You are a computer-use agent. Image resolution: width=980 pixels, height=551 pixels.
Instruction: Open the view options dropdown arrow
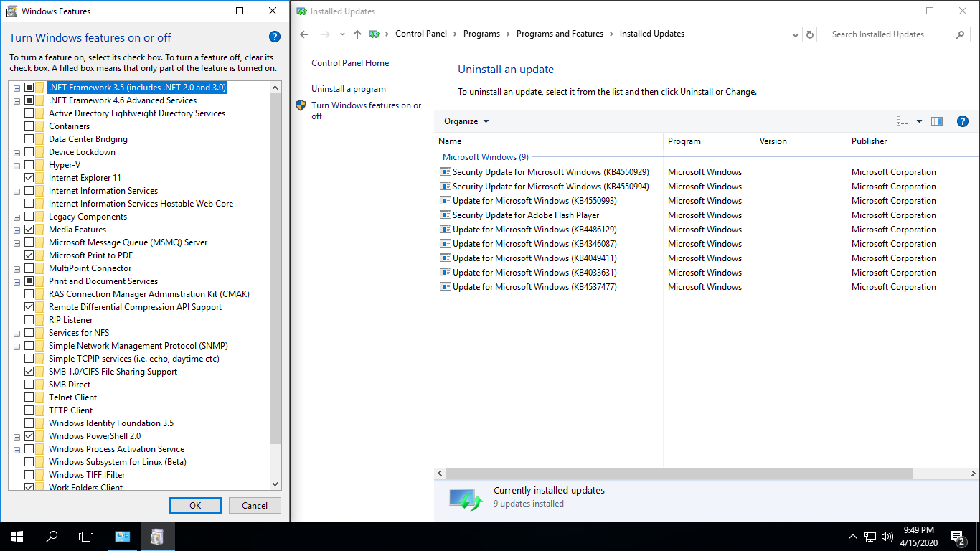[919, 121]
